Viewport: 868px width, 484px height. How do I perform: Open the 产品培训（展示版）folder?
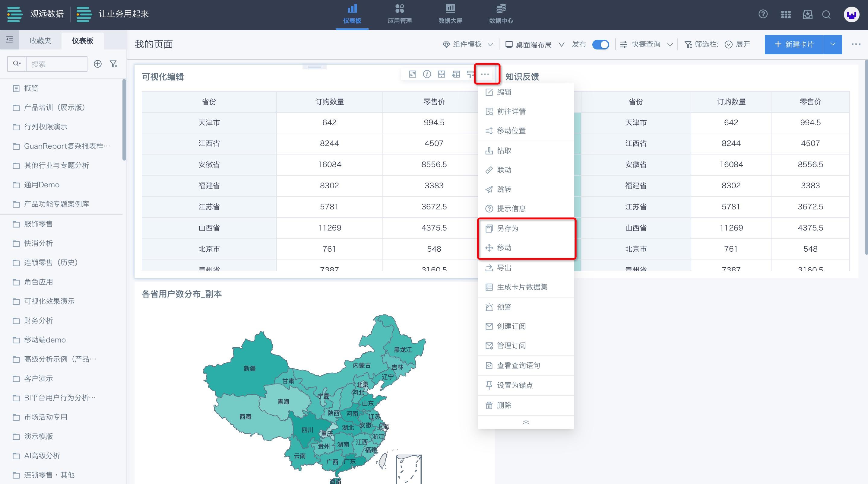(61, 107)
